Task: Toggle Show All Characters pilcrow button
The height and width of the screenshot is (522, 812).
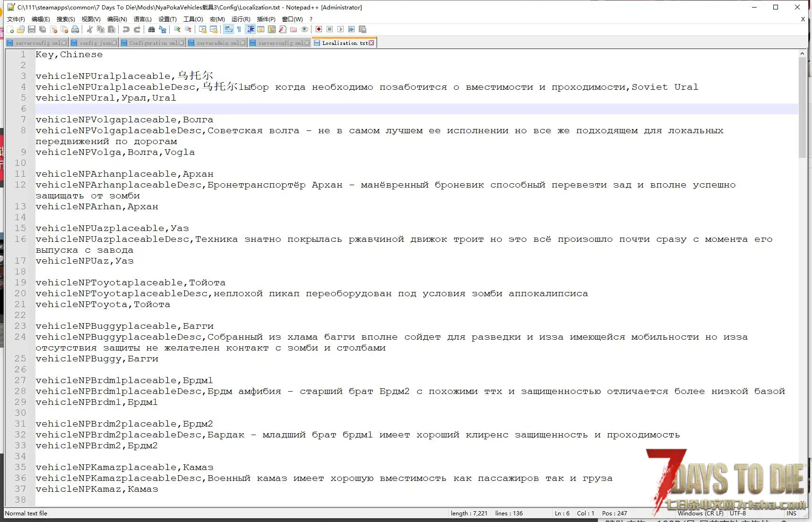Action: coord(239,29)
